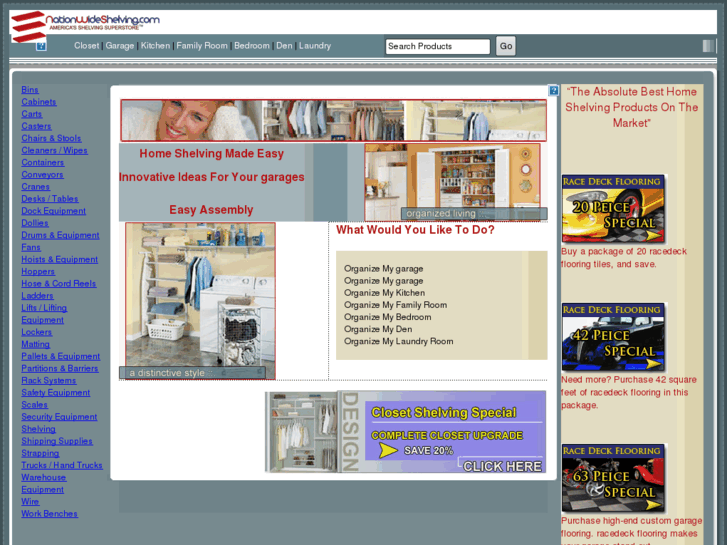This screenshot has height=545, width=727.
Task: Select Organize My Family Room option
Action: [x=395, y=305]
